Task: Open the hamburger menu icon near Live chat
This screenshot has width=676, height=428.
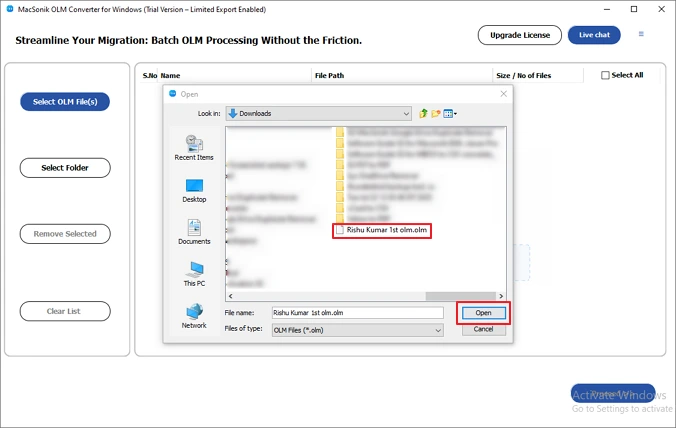Action: pyautogui.click(x=641, y=34)
